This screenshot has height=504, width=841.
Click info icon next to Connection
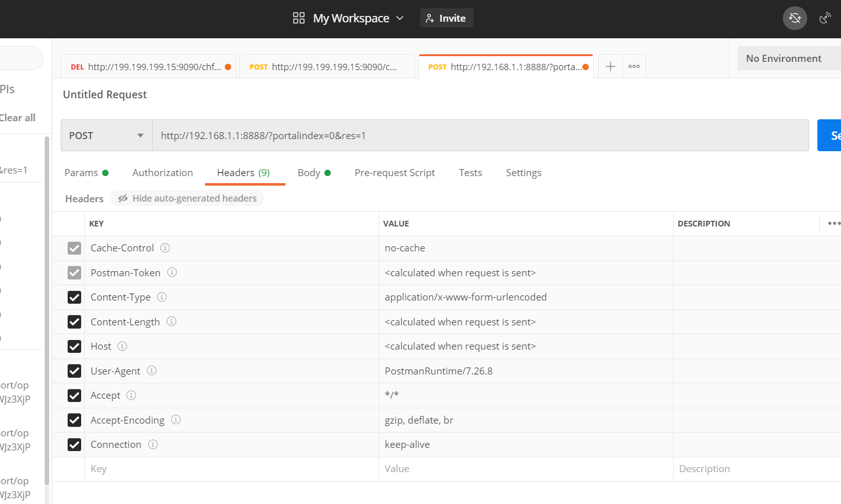point(153,444)
